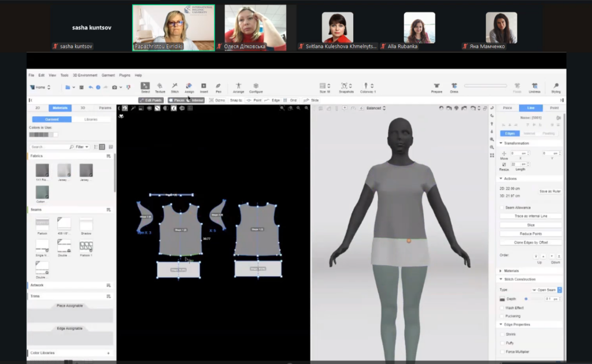The width and height of the screenshot is (592, 364).
Task: Check the Shrink edge property
Action: 502,335
